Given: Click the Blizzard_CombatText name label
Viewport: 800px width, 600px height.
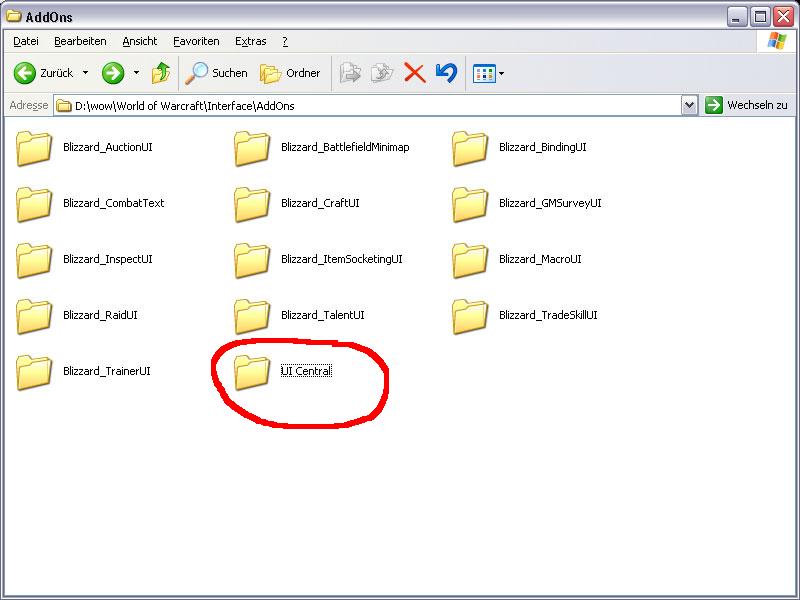Looking at the screenshot, I should (113, 203).
